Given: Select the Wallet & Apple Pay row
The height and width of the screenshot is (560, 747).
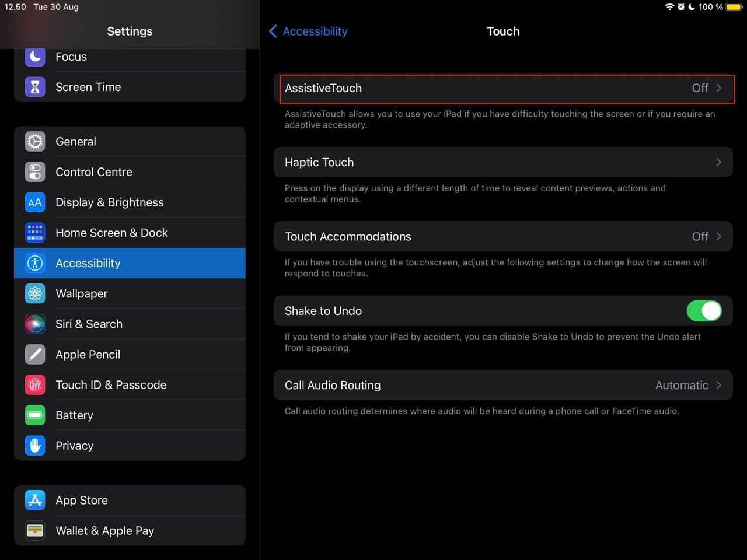Looking at the screenshot, I should (130, 531).
